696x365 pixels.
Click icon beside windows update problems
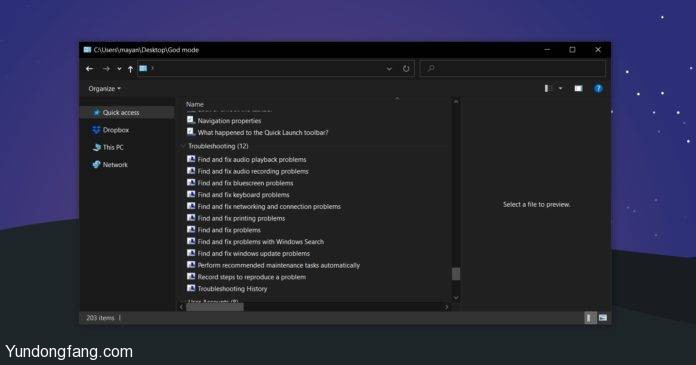(x=191, y=253)
